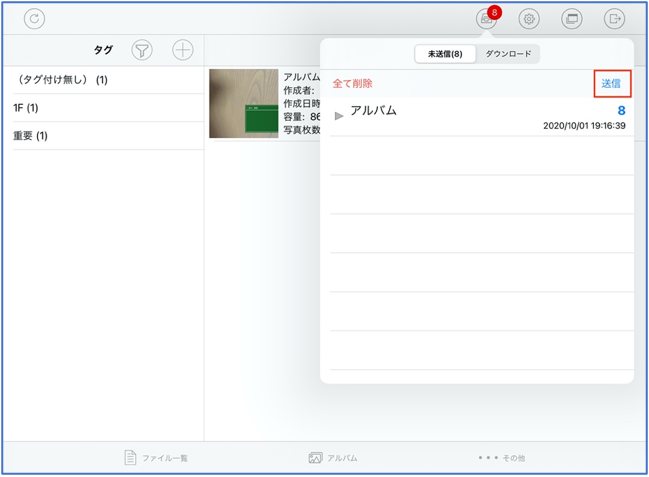This screenshot has height=477, width=649.
Task: Open the settings gear icon
Action: (529, 19)
